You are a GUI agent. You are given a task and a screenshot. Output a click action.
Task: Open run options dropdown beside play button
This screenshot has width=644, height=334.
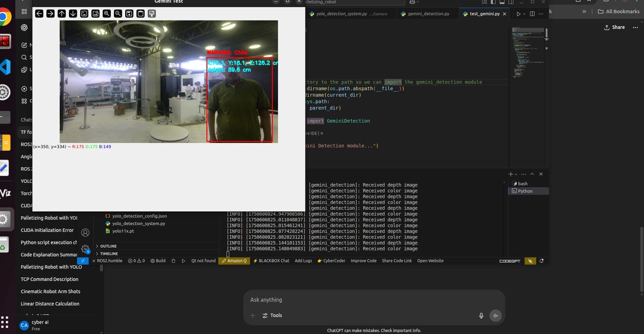[x=524, y=14]
